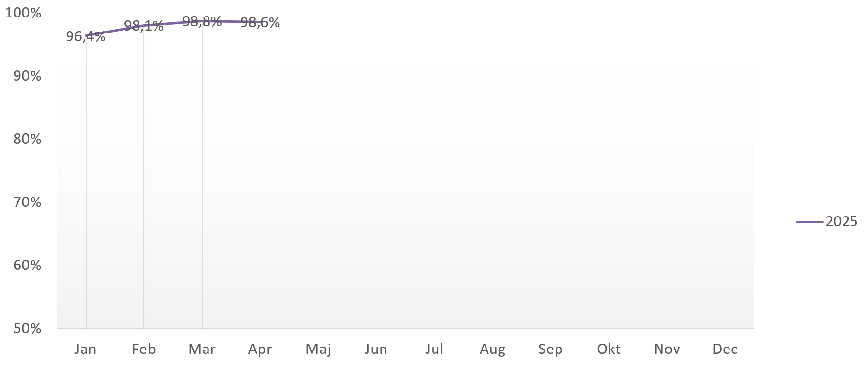Click the Dec axis label

(725, 349)
